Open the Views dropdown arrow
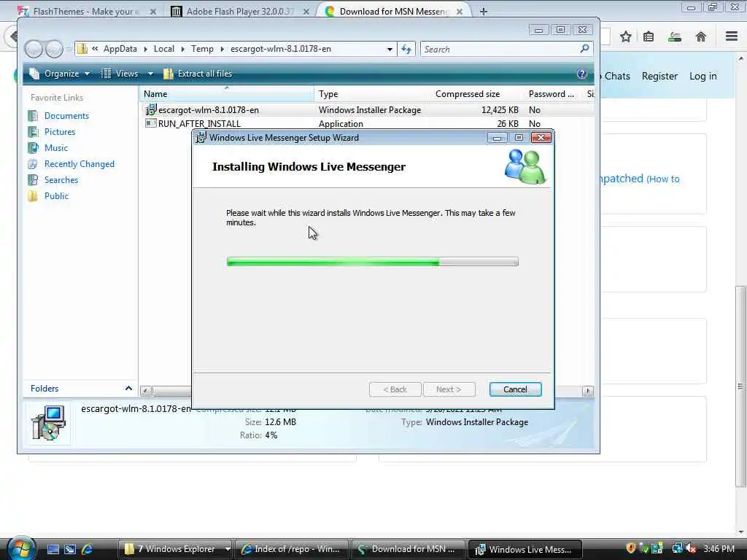 [150, 74]
